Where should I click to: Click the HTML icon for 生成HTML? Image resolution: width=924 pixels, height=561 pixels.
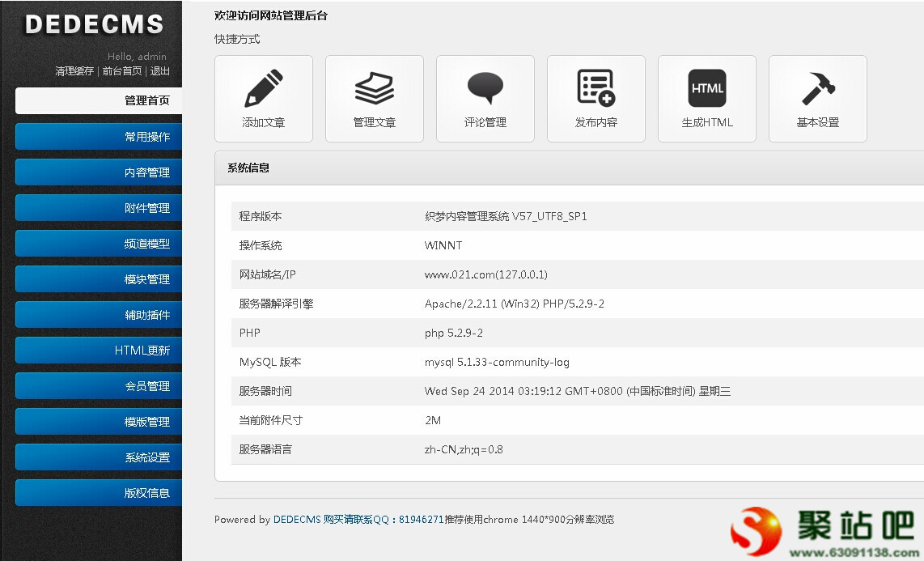707,88
